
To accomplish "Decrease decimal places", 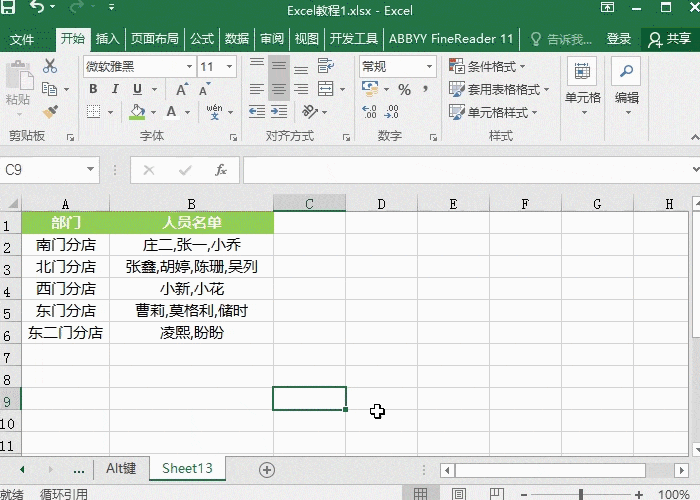I will (392, 112).
